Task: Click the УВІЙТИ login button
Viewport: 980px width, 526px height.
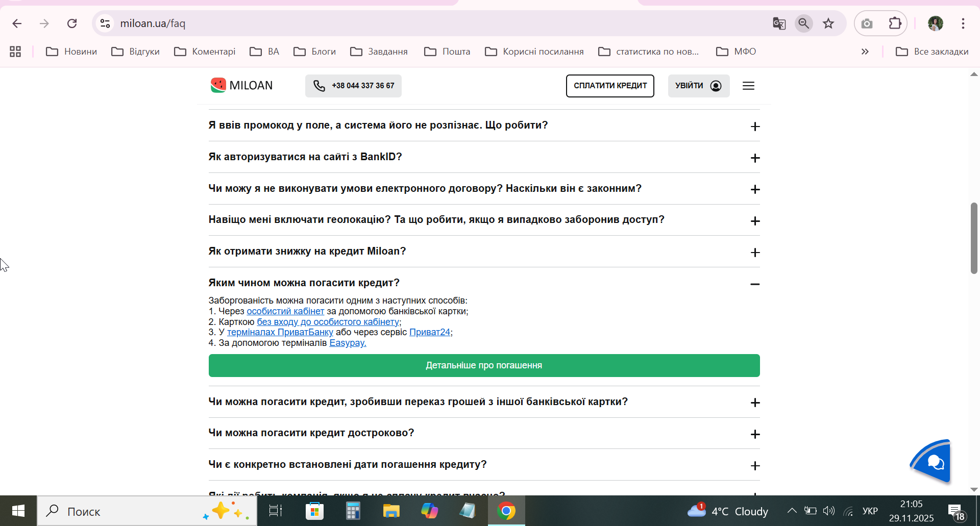Action: coord(699,86)
